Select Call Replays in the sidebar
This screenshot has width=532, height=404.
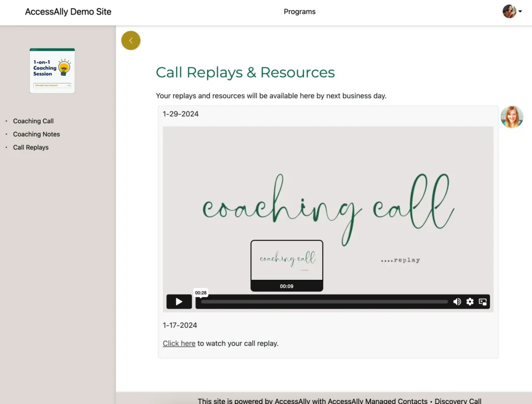point(31,147)
